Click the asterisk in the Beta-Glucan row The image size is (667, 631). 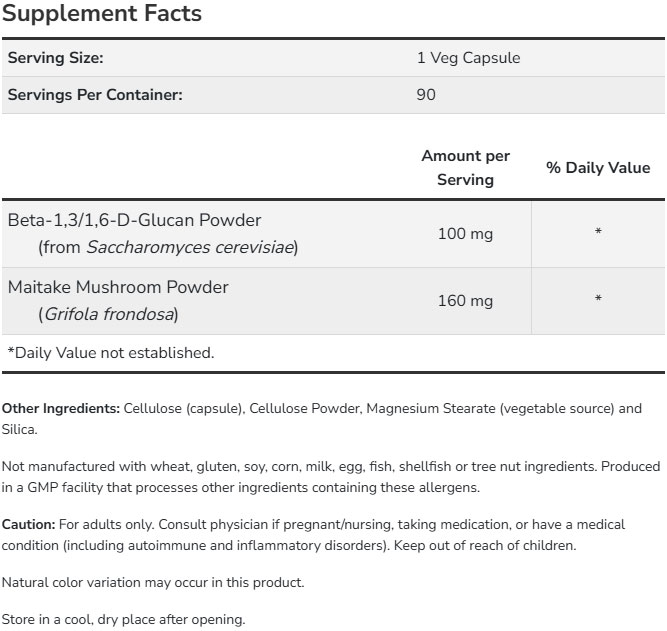598,234
